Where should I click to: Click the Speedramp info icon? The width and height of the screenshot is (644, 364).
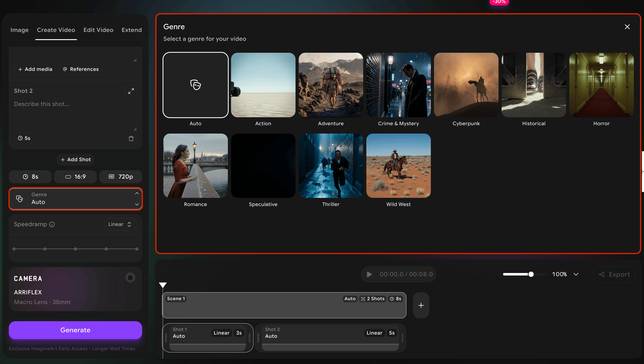[52, 224]
